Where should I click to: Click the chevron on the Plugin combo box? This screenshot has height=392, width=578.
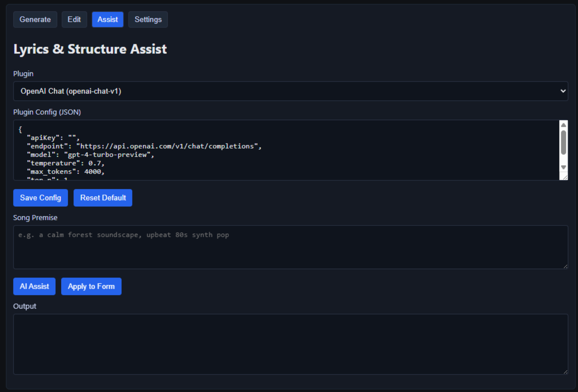(x=563, y=91)
